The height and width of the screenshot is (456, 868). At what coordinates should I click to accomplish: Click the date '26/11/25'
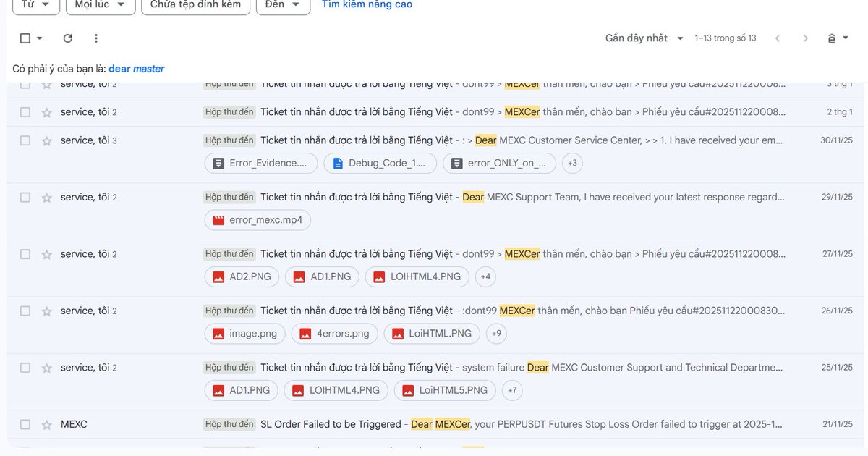837,311
